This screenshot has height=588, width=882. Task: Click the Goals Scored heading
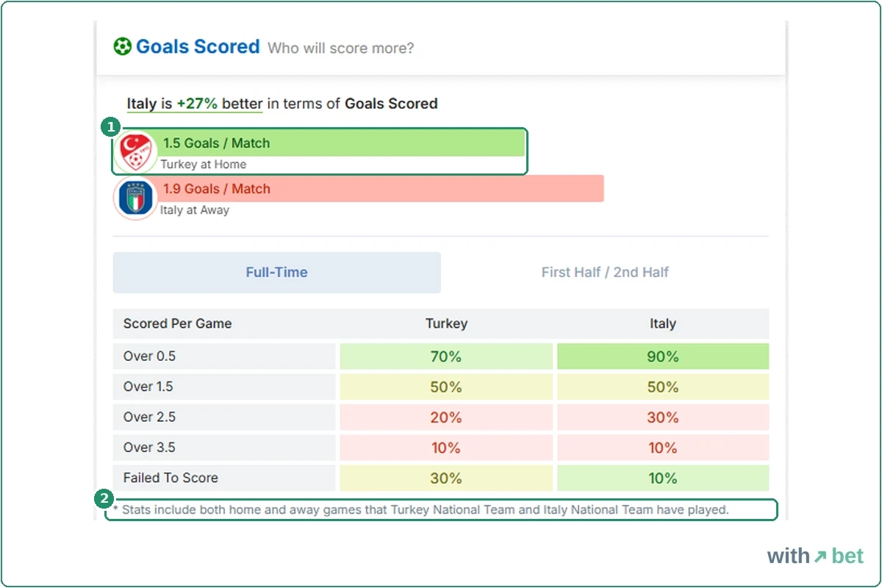198,47
